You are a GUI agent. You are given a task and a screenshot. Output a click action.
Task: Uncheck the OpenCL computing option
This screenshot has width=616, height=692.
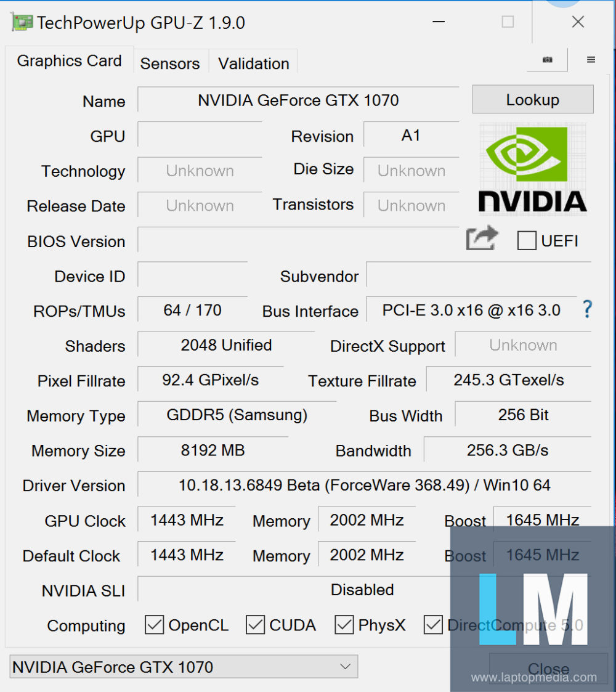pyautogui.click(x=153, y=625)
